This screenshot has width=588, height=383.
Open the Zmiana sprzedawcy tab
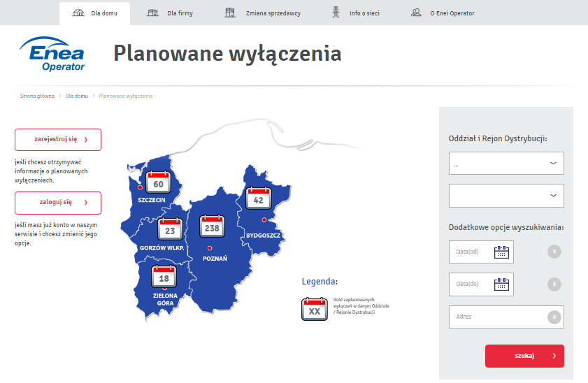pyautogui.click(x=262, y=13)
